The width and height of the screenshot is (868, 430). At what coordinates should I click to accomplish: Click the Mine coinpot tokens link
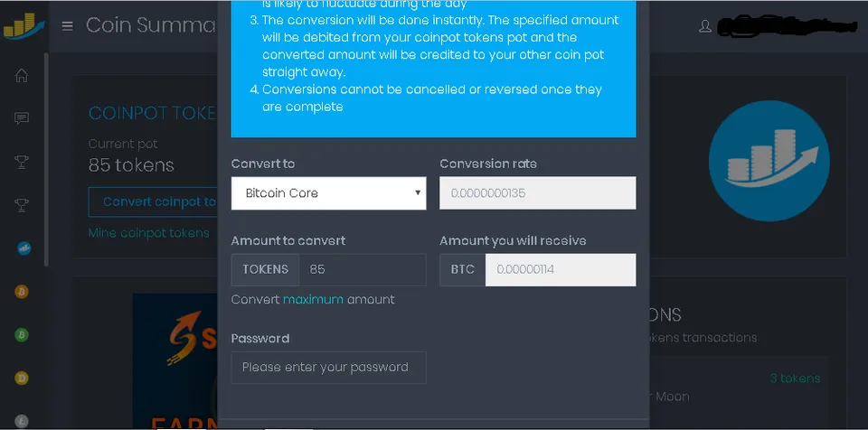(149, 233)
